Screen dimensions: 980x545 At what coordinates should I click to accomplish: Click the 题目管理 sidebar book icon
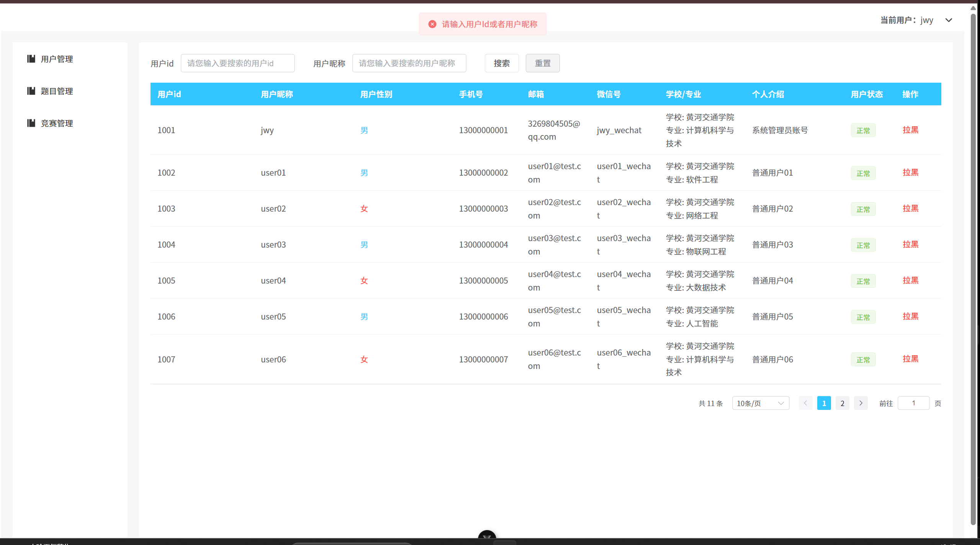tap(31, 91)
